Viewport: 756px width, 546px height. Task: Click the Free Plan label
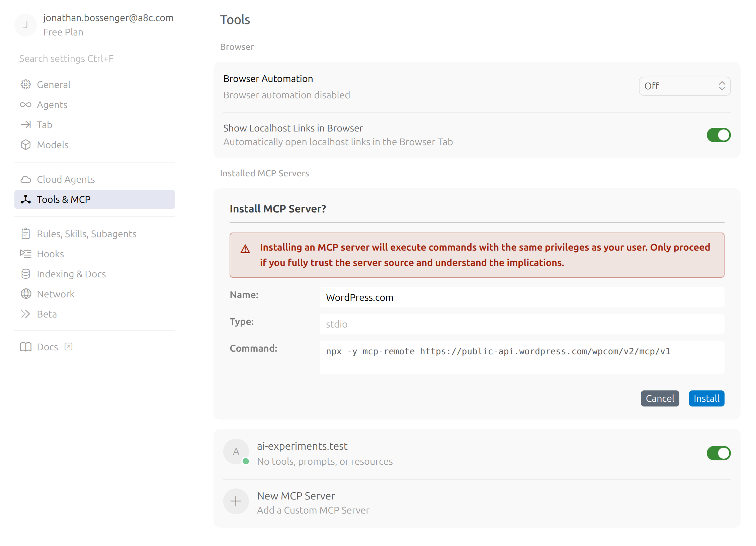[x=63, y=32]
